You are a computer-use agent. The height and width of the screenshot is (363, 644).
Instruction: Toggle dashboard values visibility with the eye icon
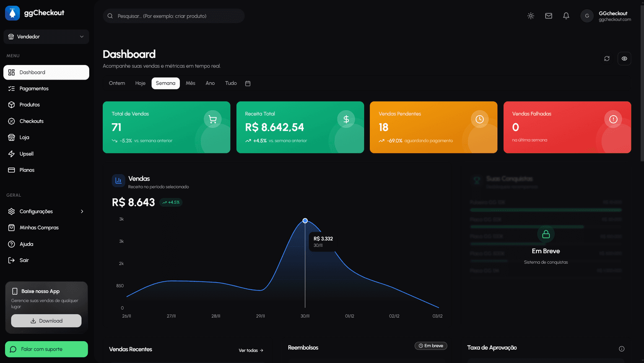pos(624,58)
